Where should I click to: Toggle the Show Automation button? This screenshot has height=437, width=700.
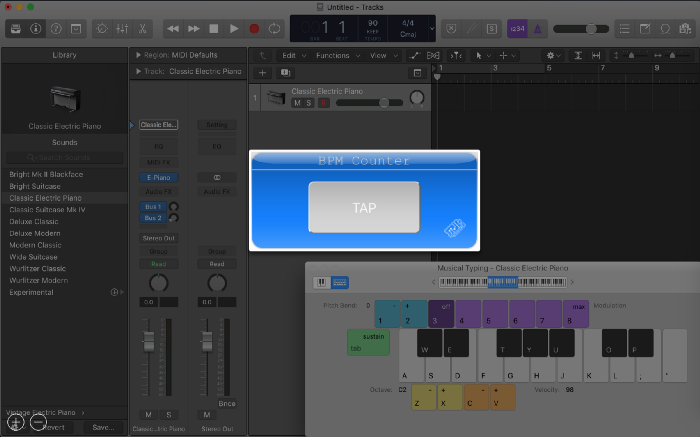pos(414,55)
